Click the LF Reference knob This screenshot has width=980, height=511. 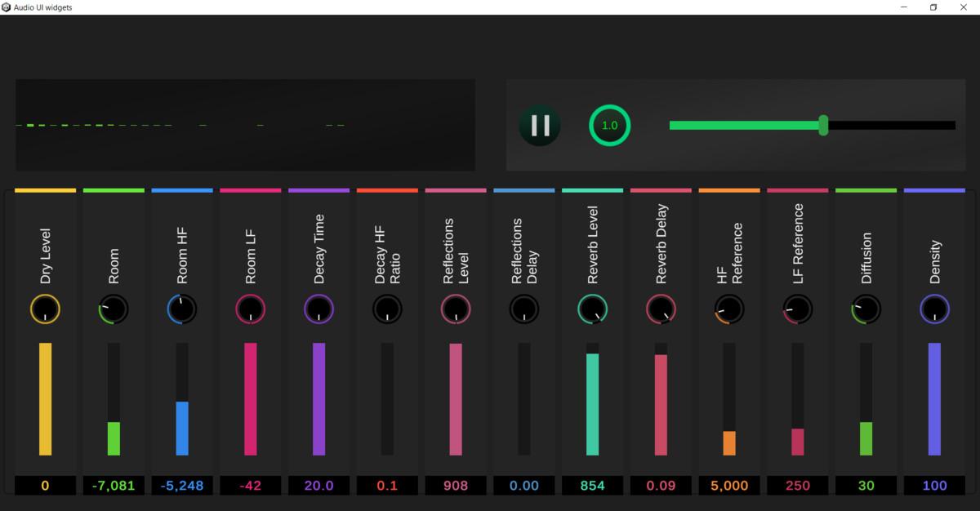[797, 309]
